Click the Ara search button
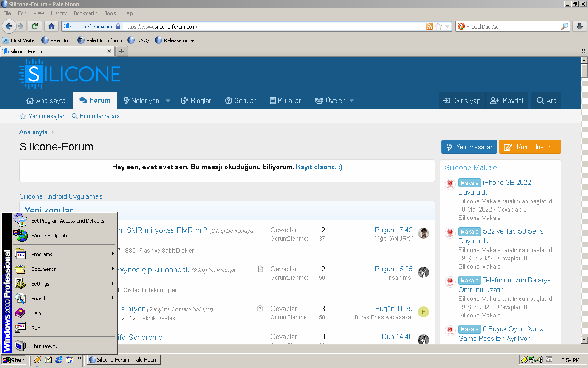Screen dimensions: 588x368 click(547, 101)
